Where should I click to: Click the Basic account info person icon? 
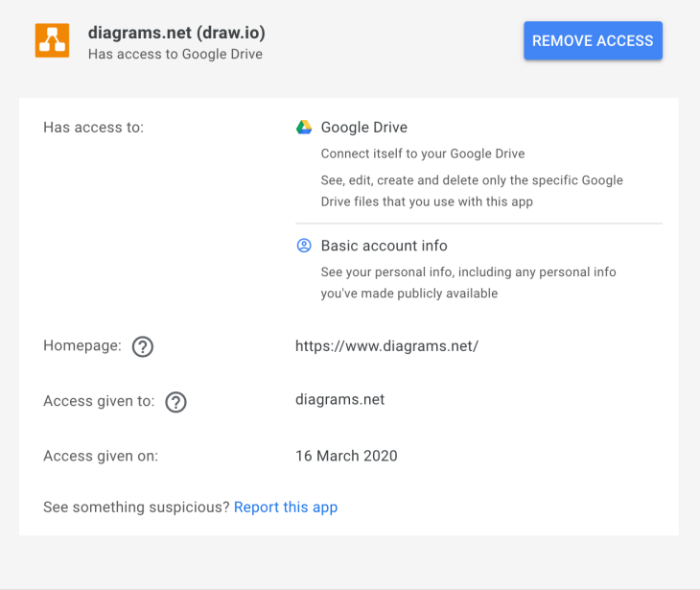tap(304, 246)
